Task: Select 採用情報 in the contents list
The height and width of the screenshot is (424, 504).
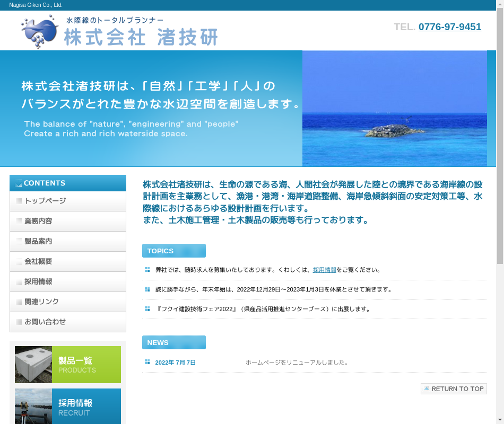Action: tap(68, 281)
